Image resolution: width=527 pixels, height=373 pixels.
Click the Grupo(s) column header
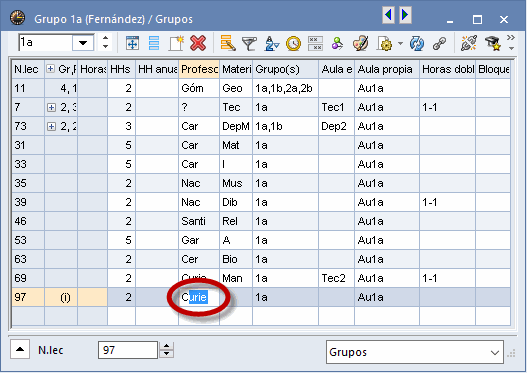click(x=286, y=69)
